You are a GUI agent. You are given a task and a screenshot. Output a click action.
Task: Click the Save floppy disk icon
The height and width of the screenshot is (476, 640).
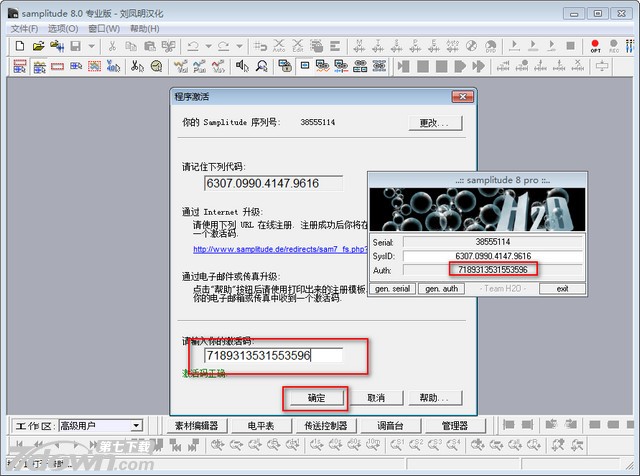[76, 46]
